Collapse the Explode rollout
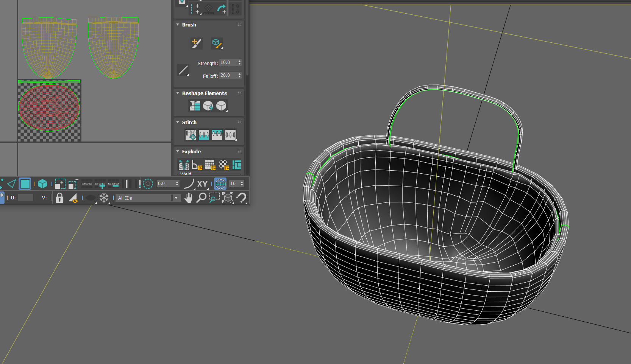Screen dimensions: 631x364 pos(178,151)
